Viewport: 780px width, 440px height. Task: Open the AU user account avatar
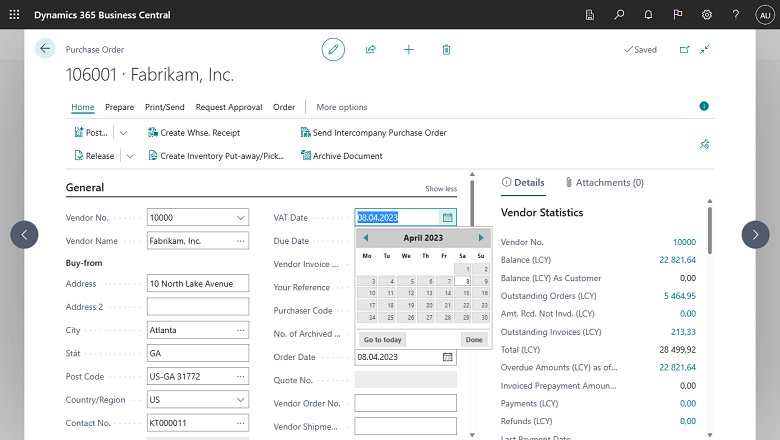(765, 15)
